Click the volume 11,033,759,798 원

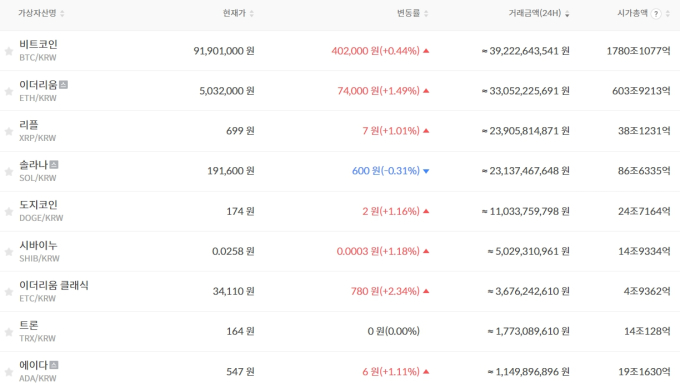click(x=526, y=211)
